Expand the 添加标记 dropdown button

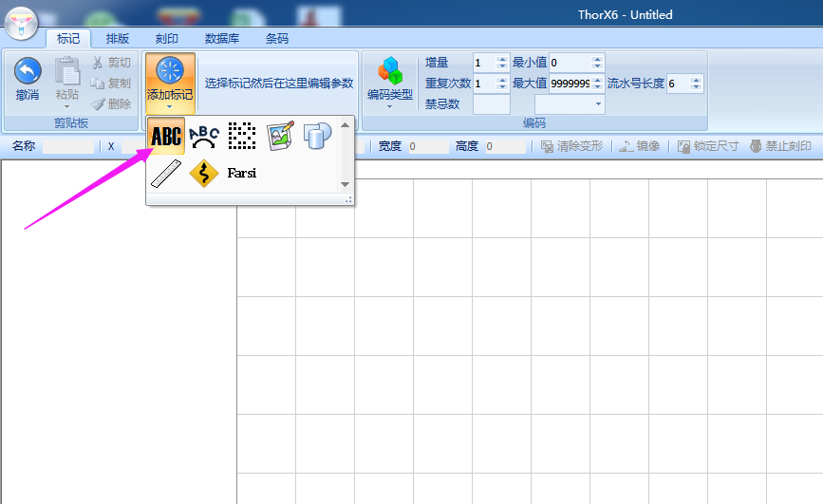click(170, 82)
